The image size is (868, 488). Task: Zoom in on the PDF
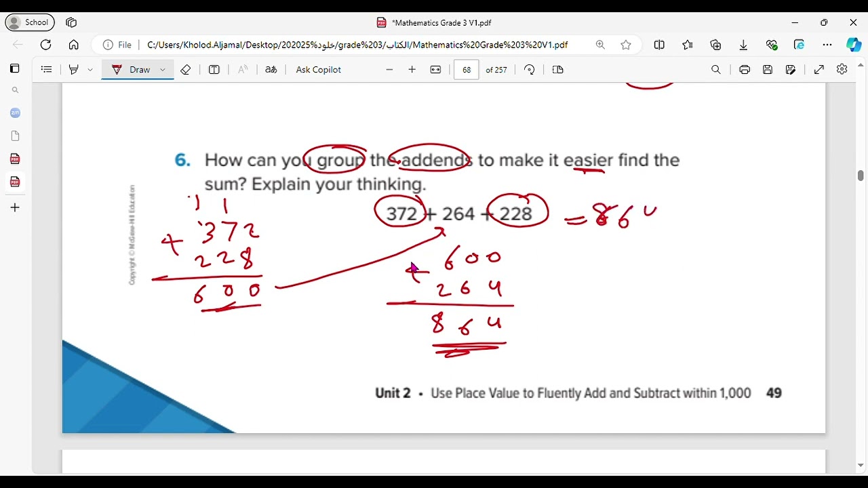tap(412, 70)
